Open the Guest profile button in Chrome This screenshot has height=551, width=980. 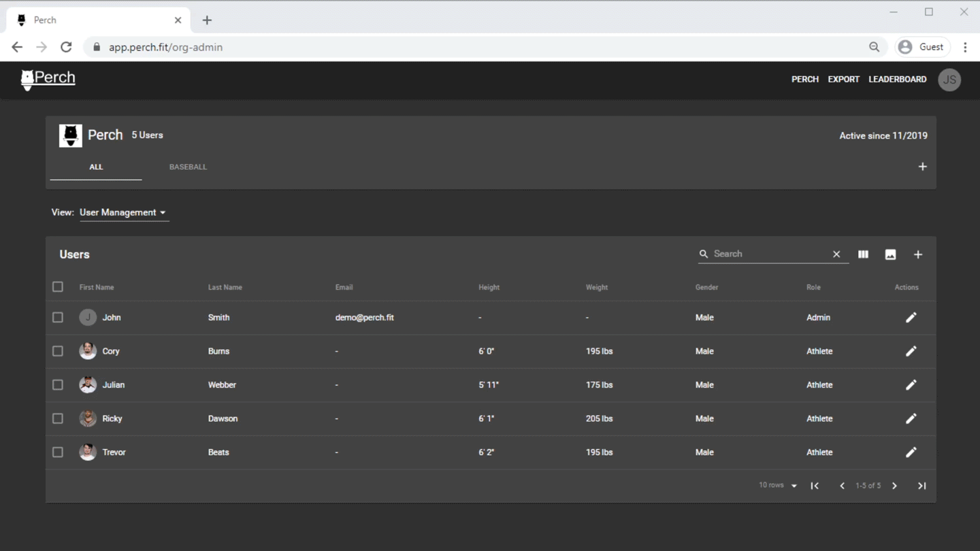924,47
